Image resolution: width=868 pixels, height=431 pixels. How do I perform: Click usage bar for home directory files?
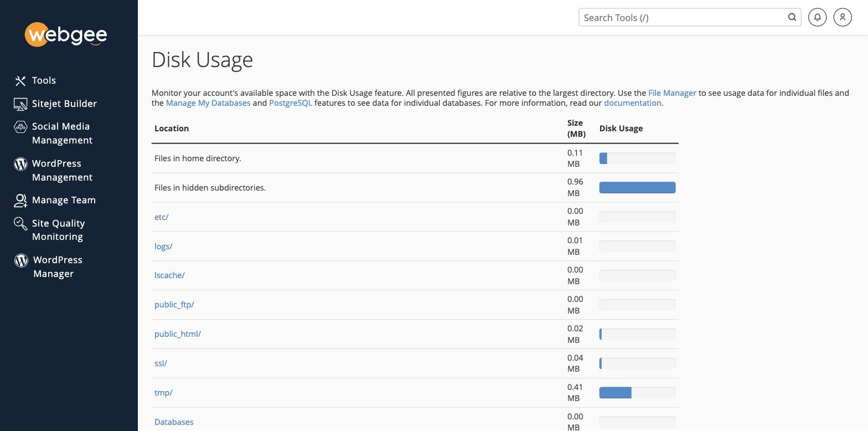637,158
